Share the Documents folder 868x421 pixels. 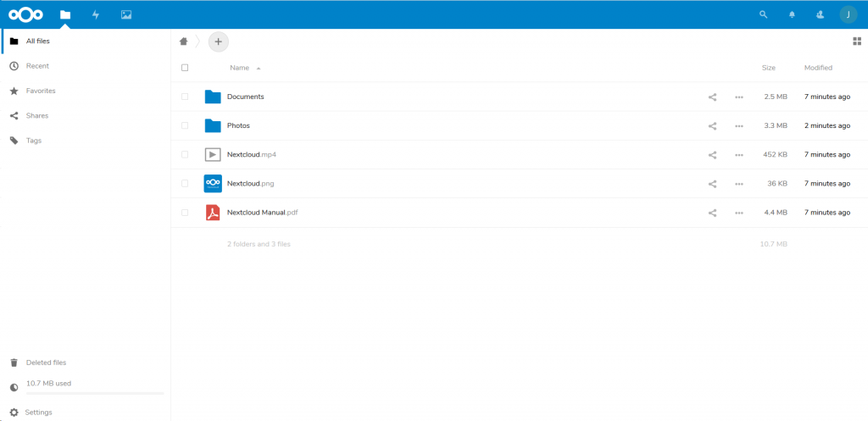[712, 97]
